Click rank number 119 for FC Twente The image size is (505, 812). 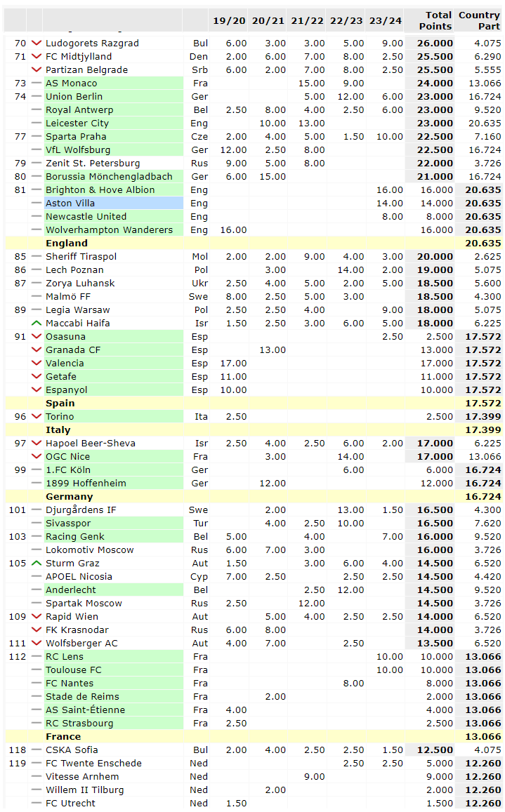click(17, 763)
